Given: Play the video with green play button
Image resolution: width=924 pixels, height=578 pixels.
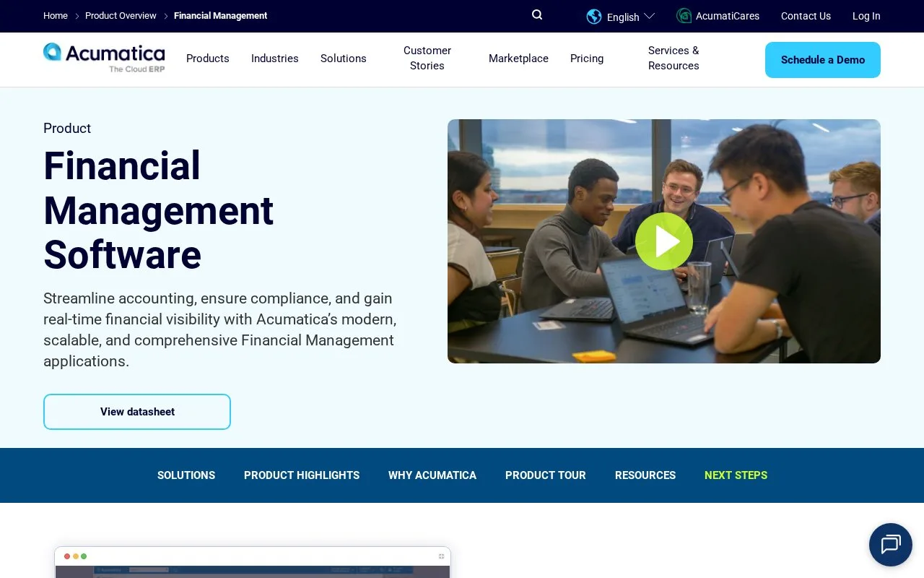Looking at the screenshot, I should 664,241.
